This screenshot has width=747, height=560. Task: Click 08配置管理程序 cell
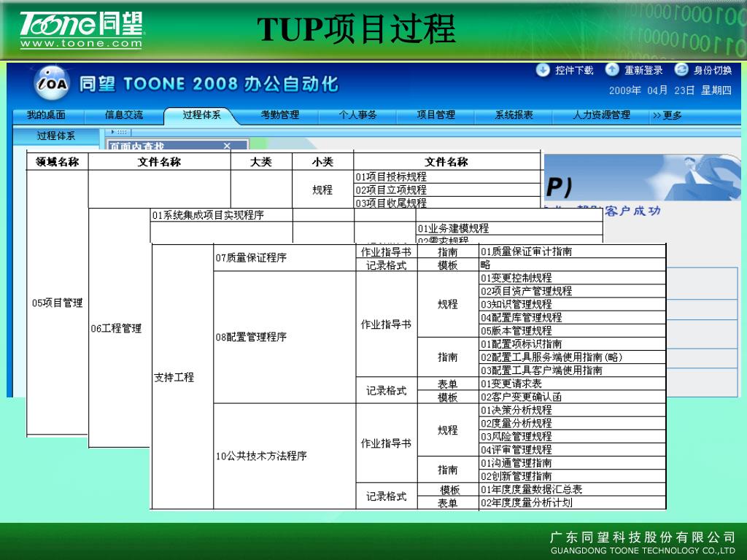tap(285, 337)
